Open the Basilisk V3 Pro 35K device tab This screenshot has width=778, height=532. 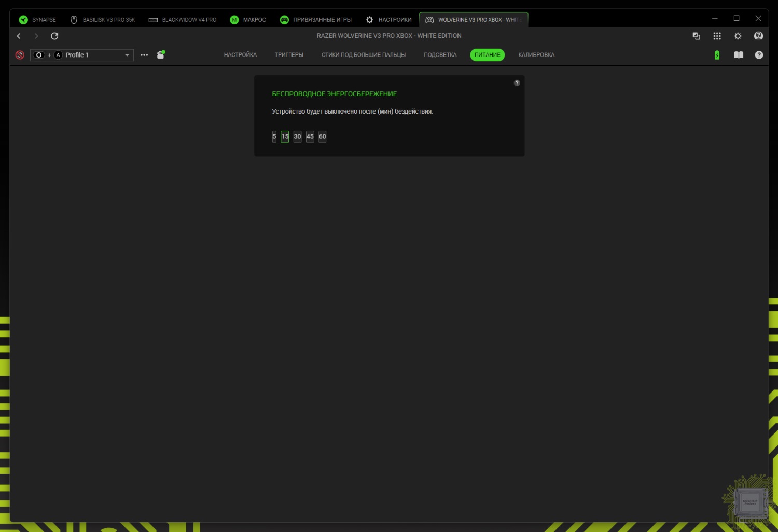tap(103, 20)
